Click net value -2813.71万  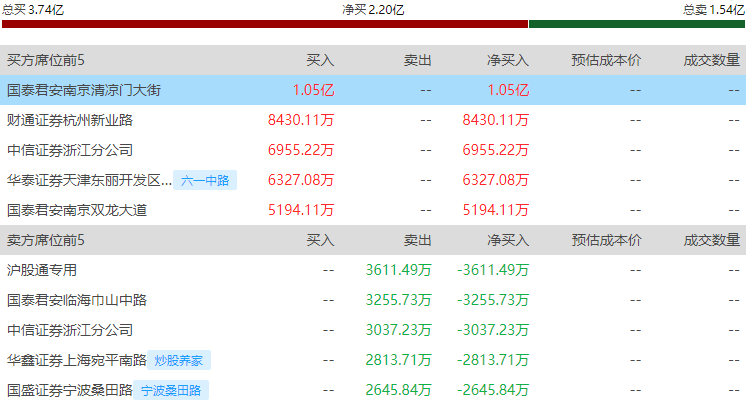click(493, 360)
